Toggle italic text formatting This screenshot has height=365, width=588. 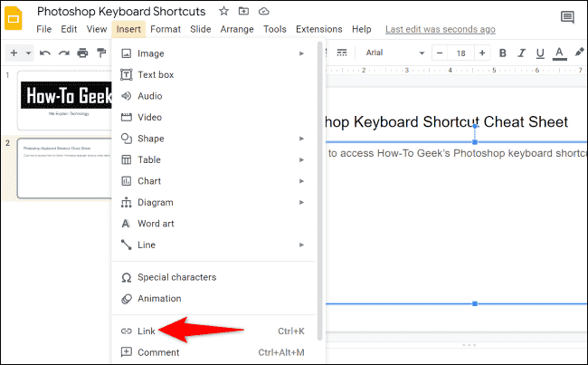521,53
